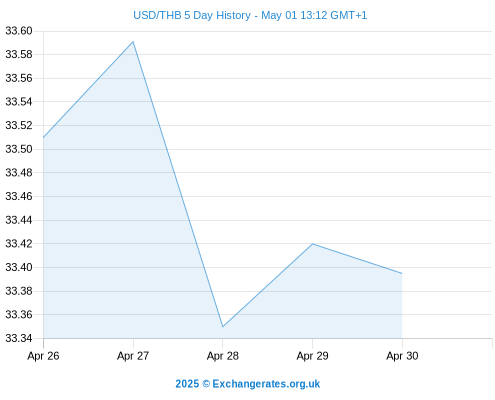Screen dimensions: 495x400
Task: Click the Apr 27 x-axis label
Action: tap(133, 356)
